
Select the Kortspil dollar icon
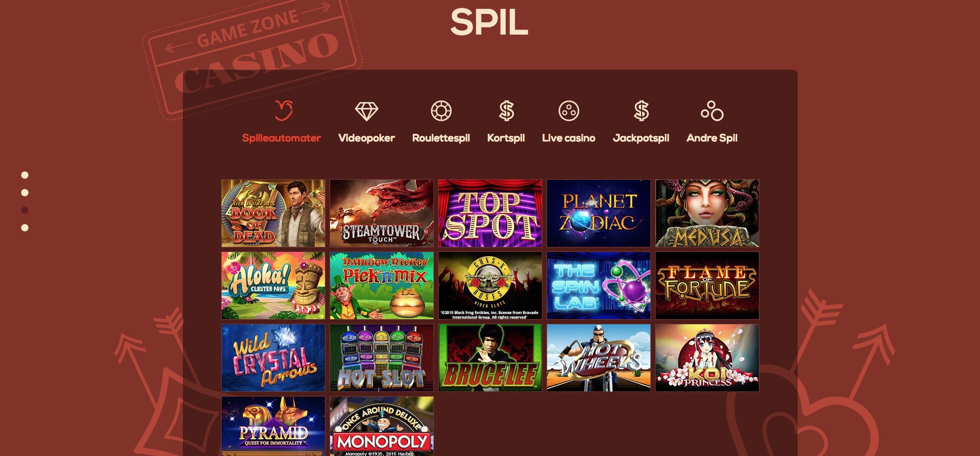pos(506,111)
